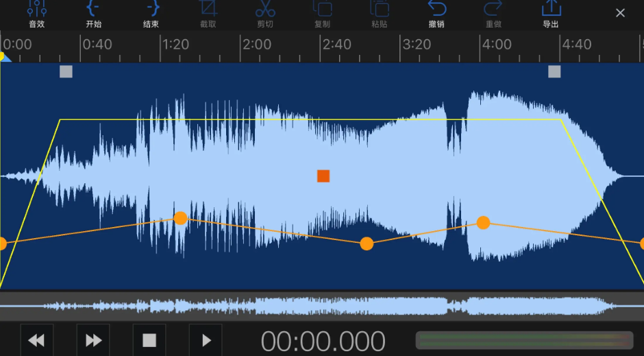This screenshot has height=356, width=644.
Task: Click the orange square center handle
Action: [x=323, y=176]
